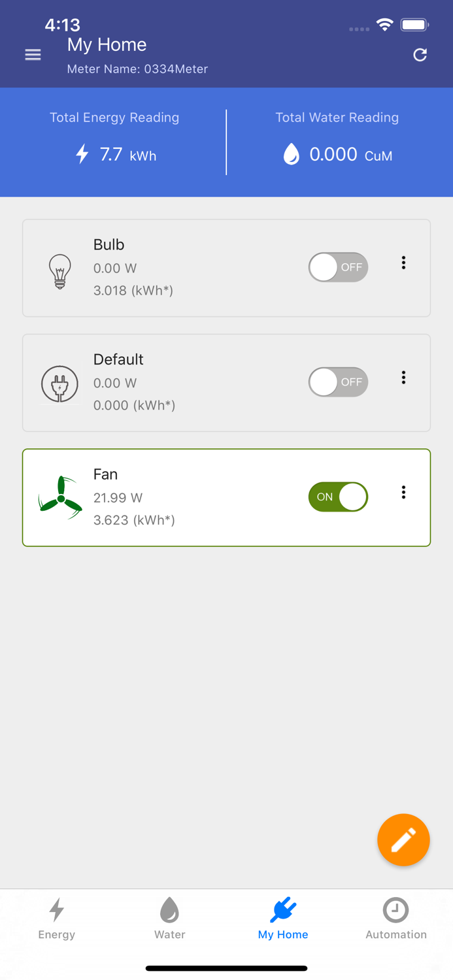Screen dimensions: 453x980
Task: Open the Bulb options menu via three dots
Action: click(404, 263)
